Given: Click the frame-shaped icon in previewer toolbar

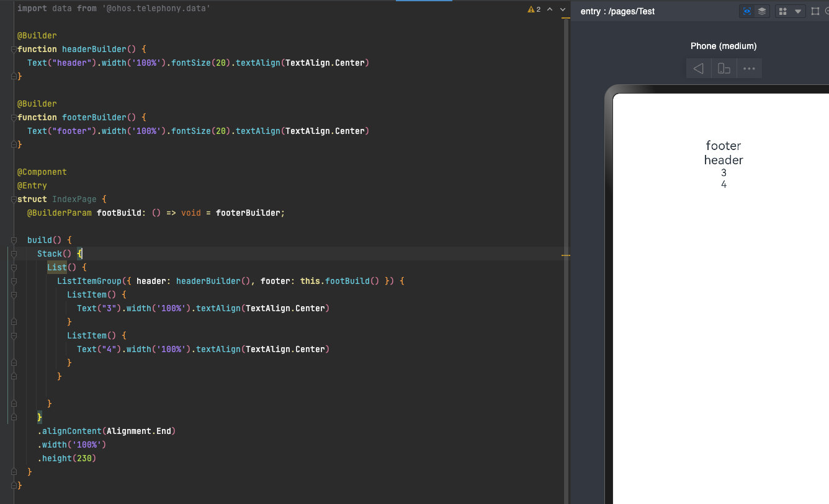Looking at the screenshot, I should pyautogui.click(x=815, y=11).
